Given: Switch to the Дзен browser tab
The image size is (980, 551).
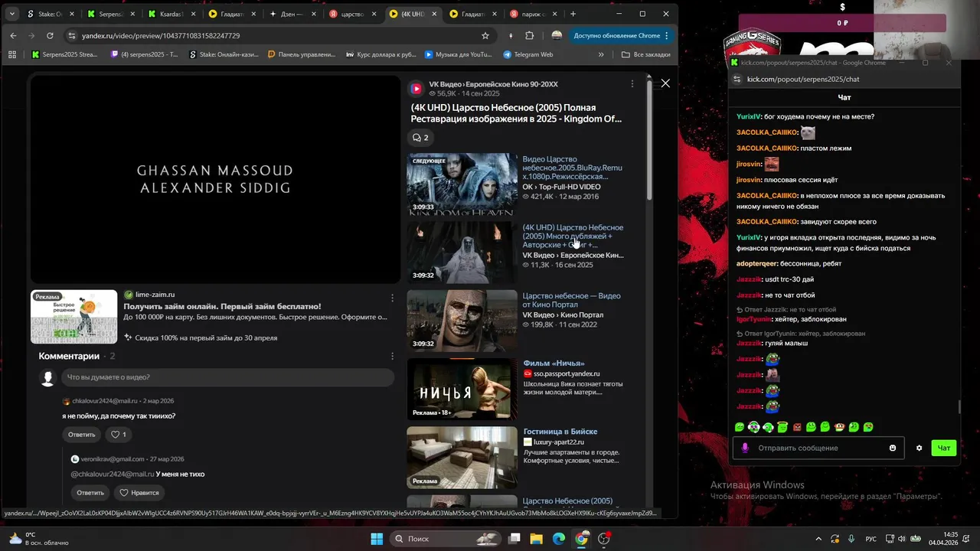Looking at the screenshot, I should (294, 14).
